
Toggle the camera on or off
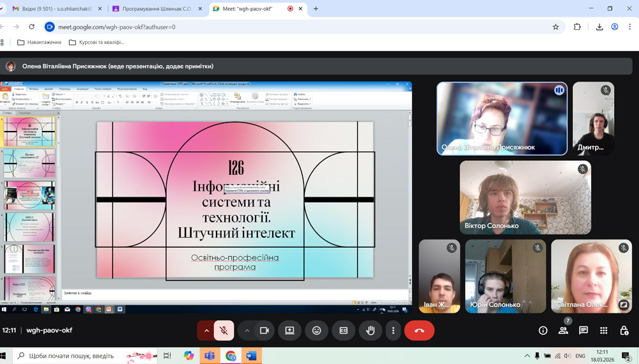264,331
